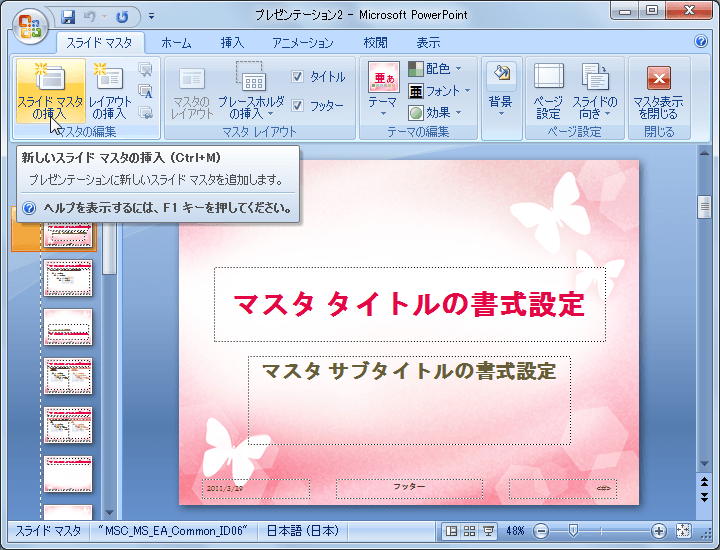Open Customize Quick Access Toolbar dropdown

151,17
